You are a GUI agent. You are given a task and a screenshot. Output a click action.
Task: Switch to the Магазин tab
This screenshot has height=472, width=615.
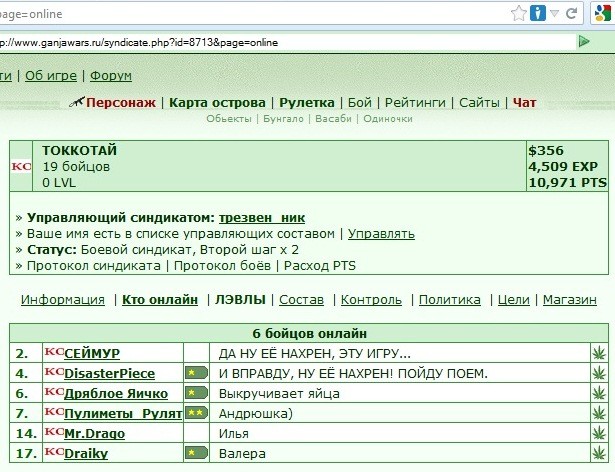pos(570,300)
